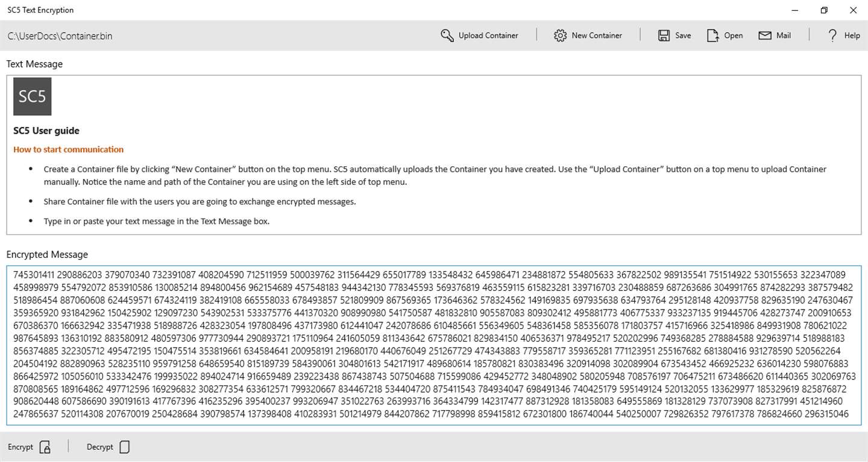Close the SC5 Text Encryption window
This screenshot has width=868, height=462.
(853, 10)
